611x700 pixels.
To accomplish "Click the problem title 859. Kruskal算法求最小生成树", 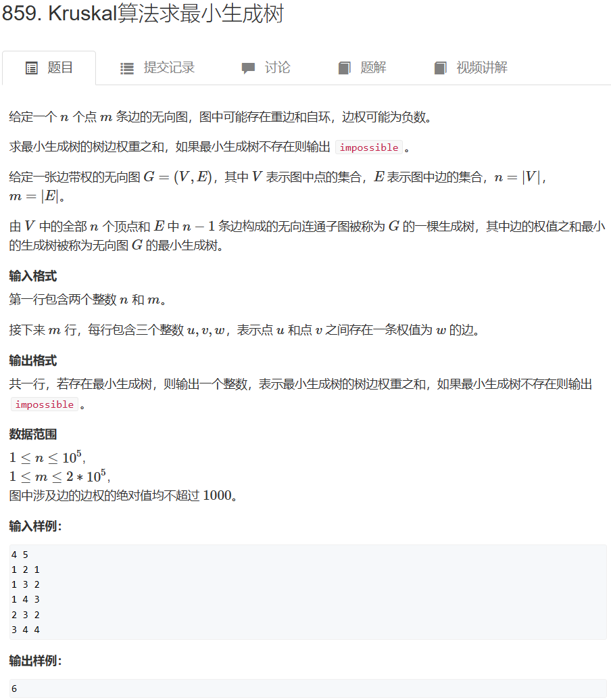I will 143,14.
